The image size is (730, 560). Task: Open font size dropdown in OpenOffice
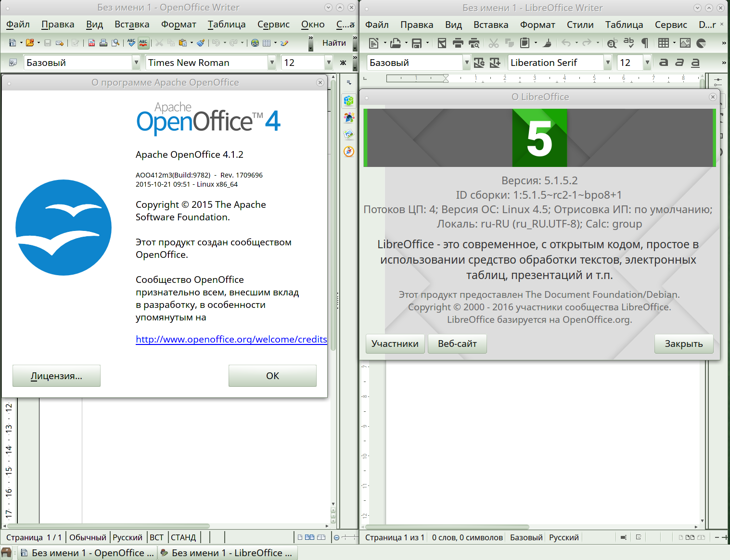point(329,63)
